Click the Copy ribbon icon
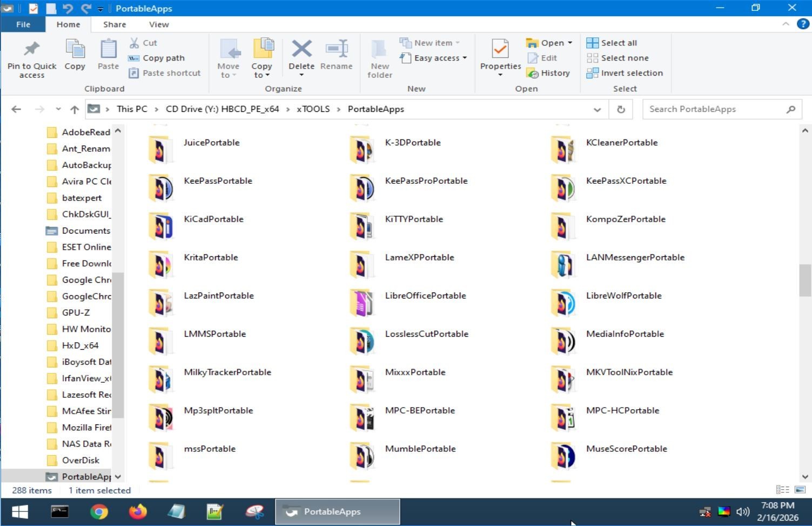The height and width of the screenshot is (526, 812). click(75, 49)
